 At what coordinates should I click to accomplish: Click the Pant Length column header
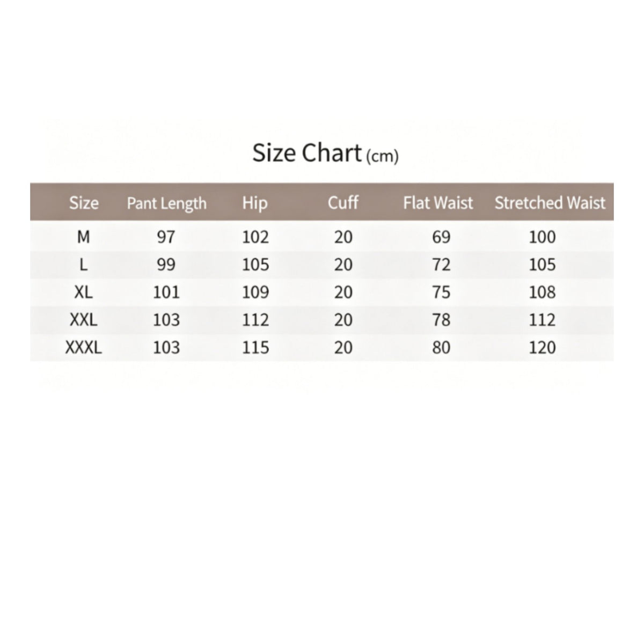[166, 203]
